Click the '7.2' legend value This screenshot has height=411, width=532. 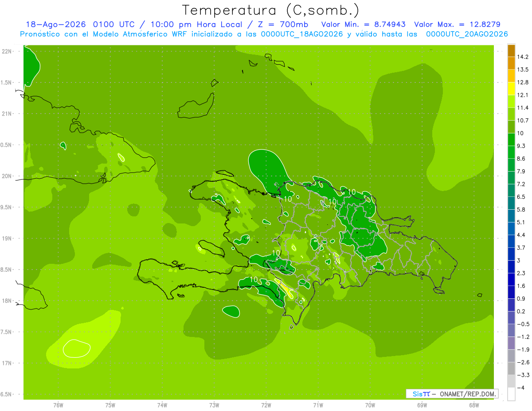point(521,184)
